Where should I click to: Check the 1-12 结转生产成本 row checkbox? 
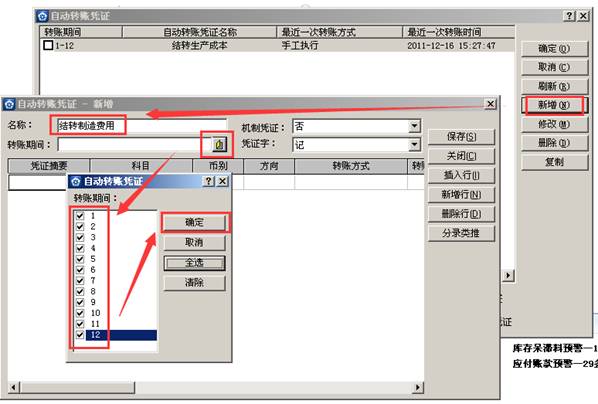pos(48,45)
